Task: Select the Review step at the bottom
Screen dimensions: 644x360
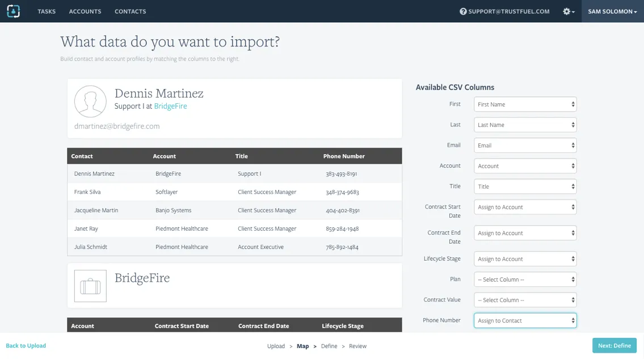Action: [357, 346]
